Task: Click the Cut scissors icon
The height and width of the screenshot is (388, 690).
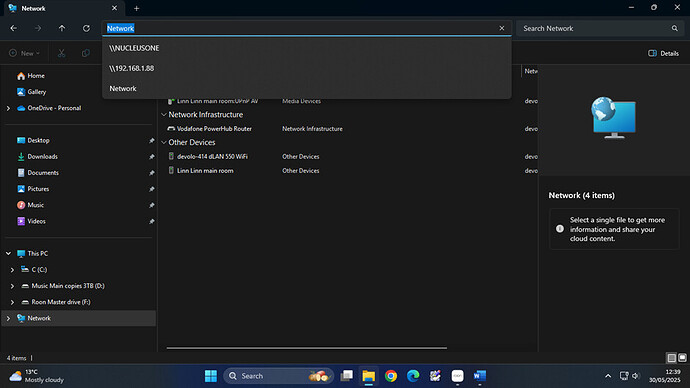Action: pyautogui.click(x=62, y=53)
